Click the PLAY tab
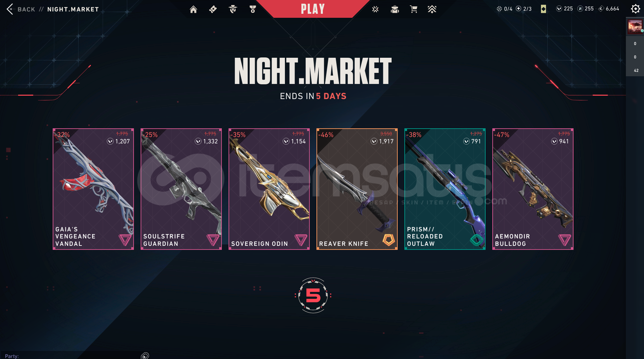This screenshot has width=644, height=359. [313, 9]
